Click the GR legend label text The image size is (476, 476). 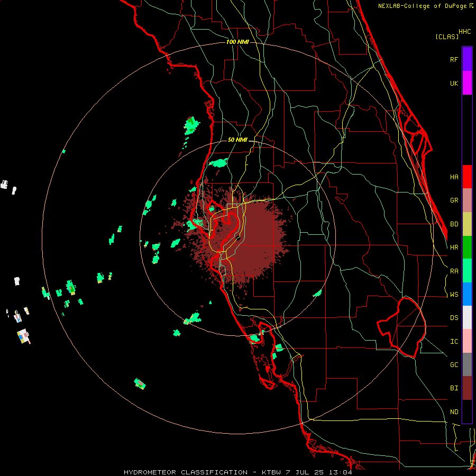pyautogui.click(x=454, y=200)
